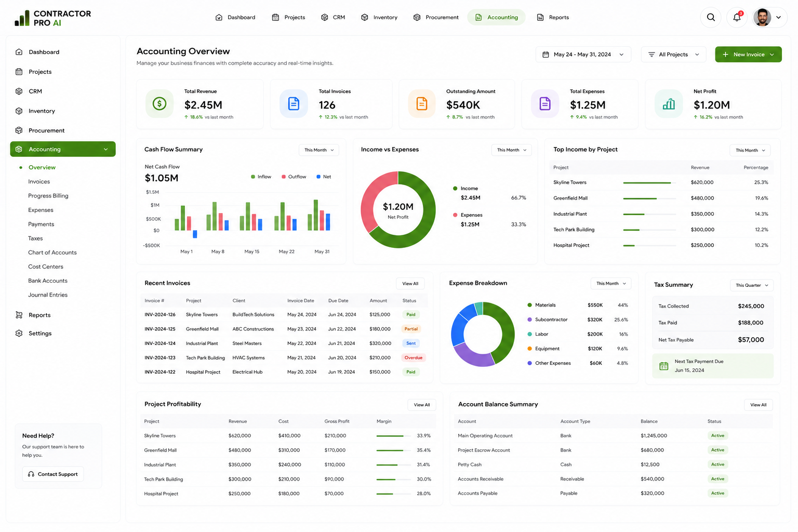Open notifications via the bell icon
The width and height of the screenshot is (798, 532).
(737, 17)
